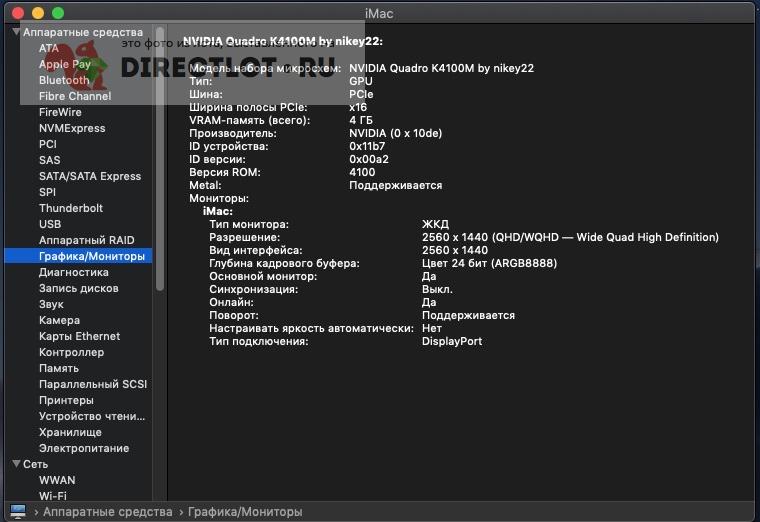Open SATA/SATA Express entry
Viewport: 760px width, 522px height.
(x=90, y=176)
